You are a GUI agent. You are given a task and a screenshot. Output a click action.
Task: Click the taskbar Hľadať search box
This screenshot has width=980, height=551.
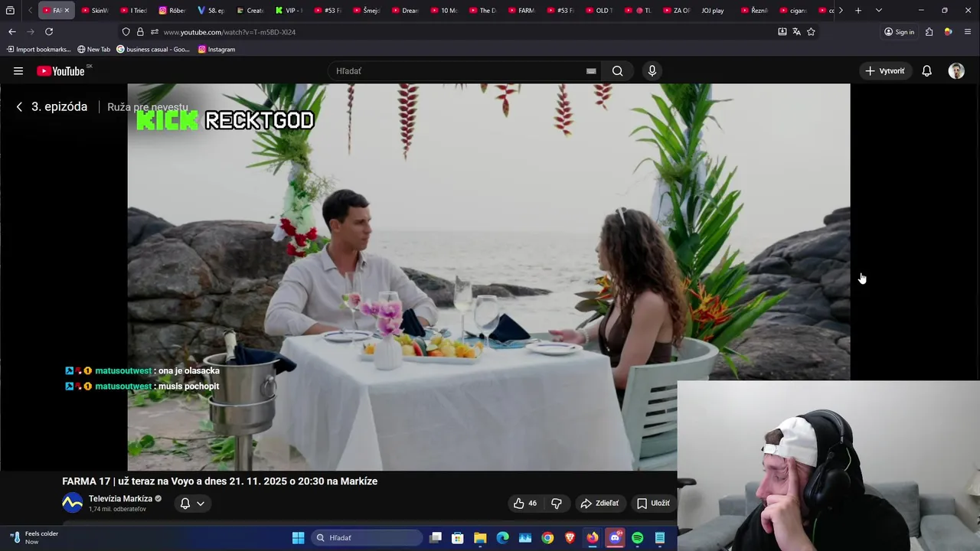[367, 538]
